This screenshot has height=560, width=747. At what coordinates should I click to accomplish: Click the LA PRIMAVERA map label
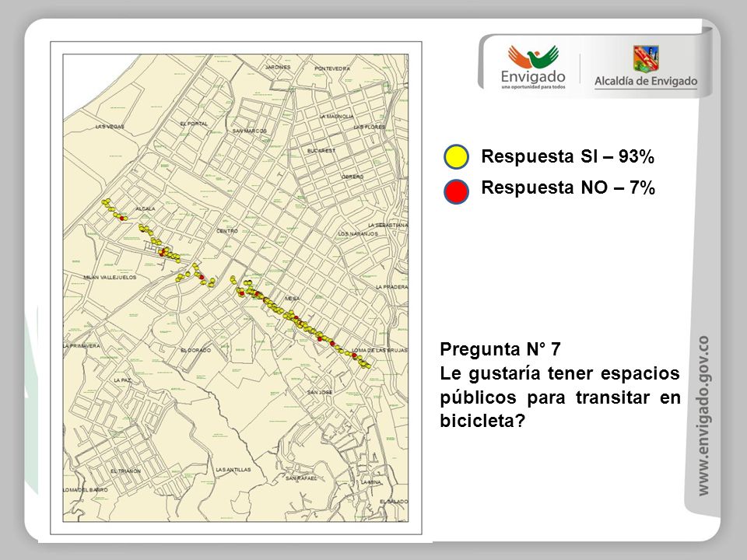pyautogui.click(x=82, y=345)
